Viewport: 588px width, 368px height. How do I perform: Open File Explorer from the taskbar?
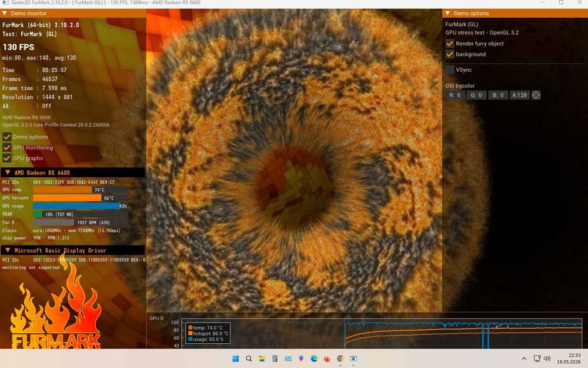262,359
